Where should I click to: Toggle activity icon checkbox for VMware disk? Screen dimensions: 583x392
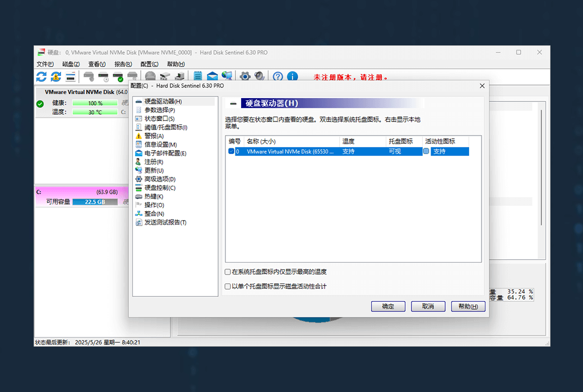pyautogui.click(x=426, y=151)
